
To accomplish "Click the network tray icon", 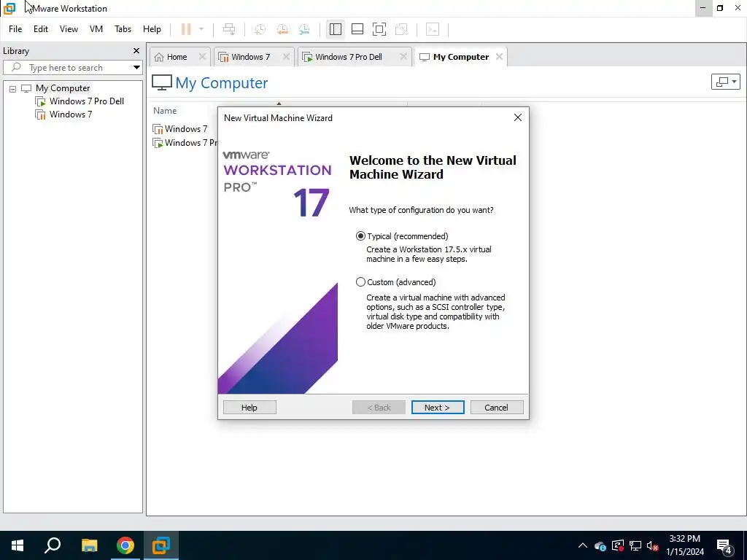I will click(x=635, y=545).
